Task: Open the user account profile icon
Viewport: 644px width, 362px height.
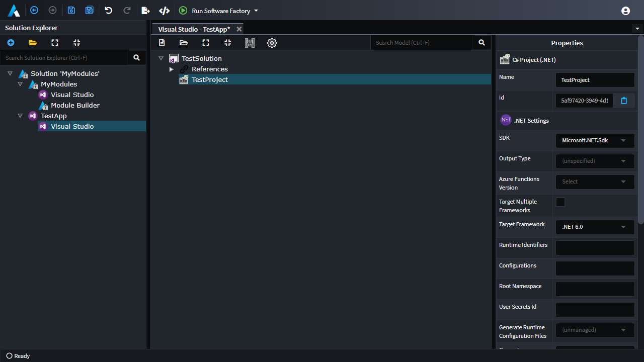Action: point(625,11)
